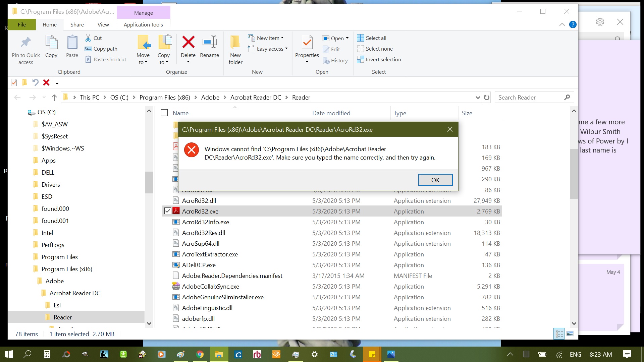Create a folder with the New folder icon
The image size is (644, 362).
point(235,49)
